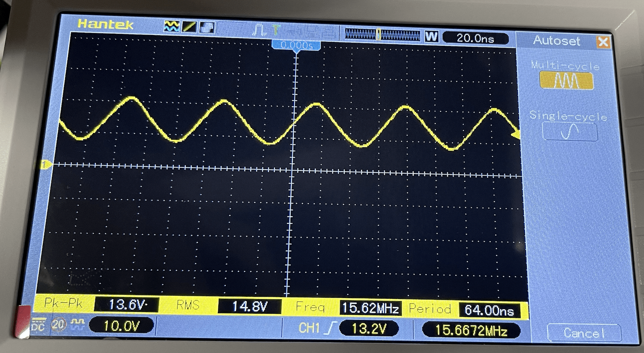This screenshot has height=353, width=644.
Task: Click the CH1 trigger source label
Action: [309, 328]
